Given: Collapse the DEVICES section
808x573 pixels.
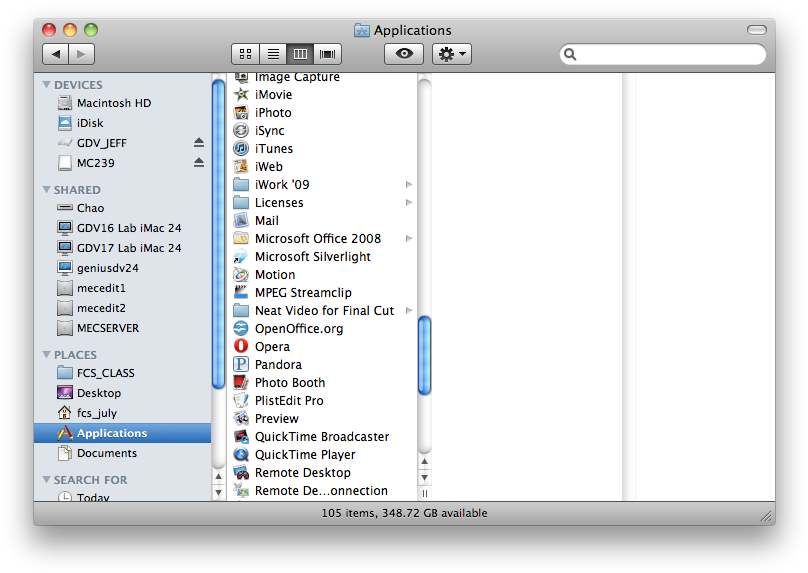Looking at the screenshot, I should click(x=46, y=85).
